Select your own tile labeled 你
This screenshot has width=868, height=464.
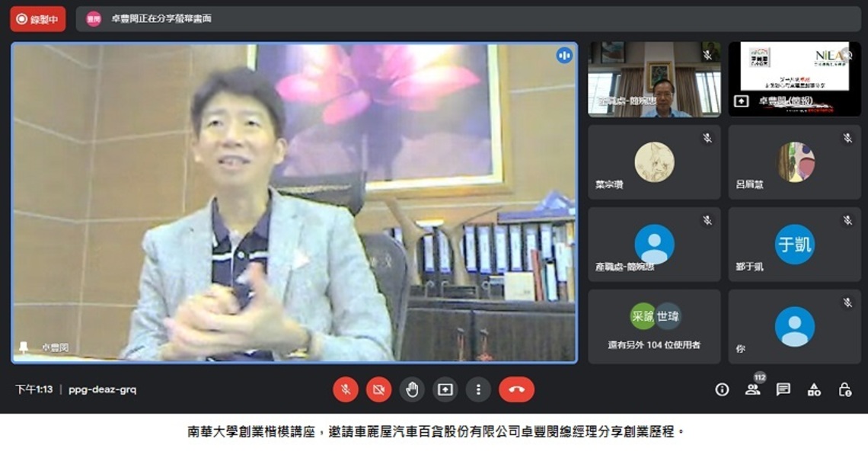tap(794, 326)
